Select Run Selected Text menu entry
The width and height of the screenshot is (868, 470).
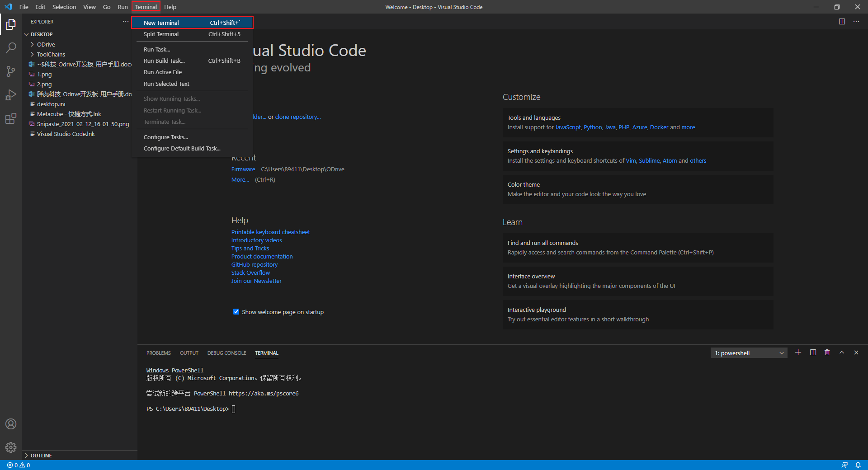[x=192, y=84]
